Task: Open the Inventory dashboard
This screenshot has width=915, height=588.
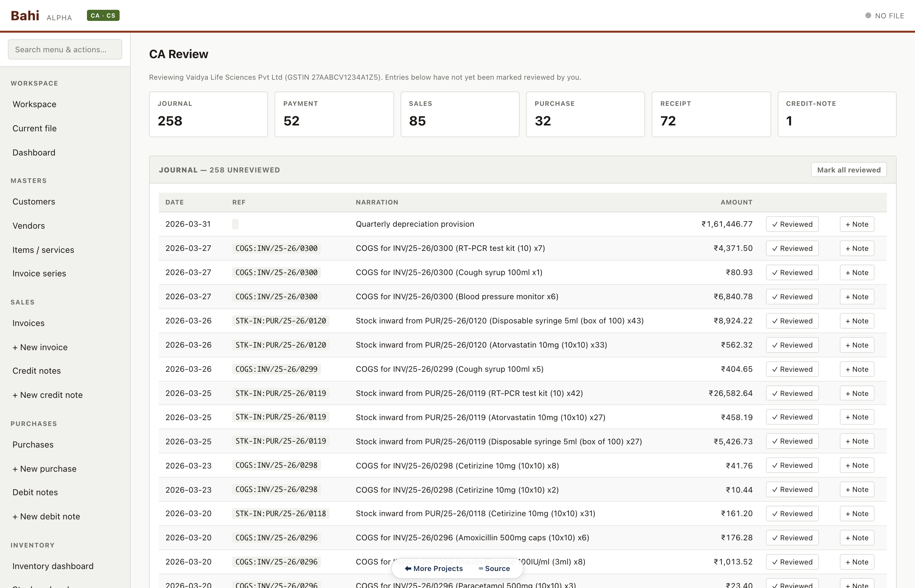Action: pyautogui.click(x=53, y=566)
